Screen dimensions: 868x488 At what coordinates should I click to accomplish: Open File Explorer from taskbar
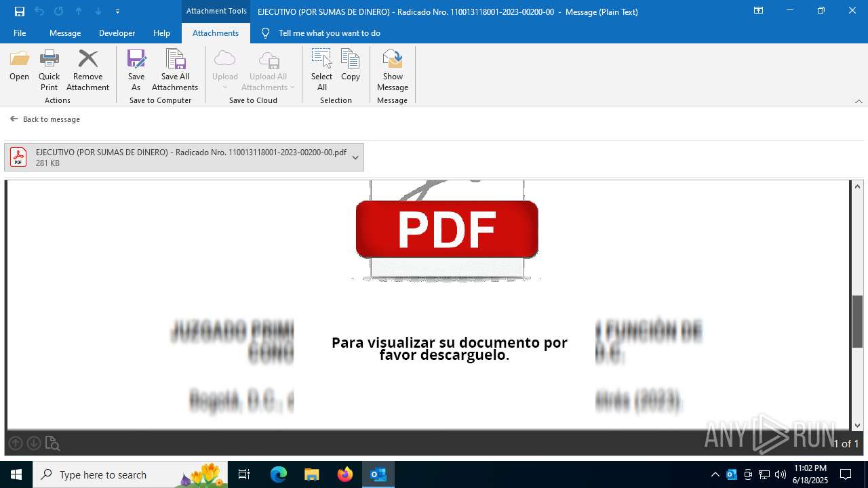point(312,474)
